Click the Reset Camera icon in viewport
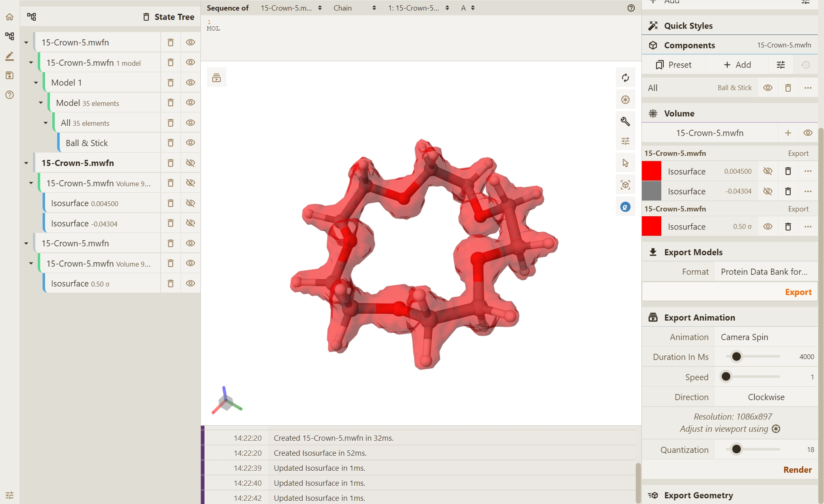824x504 pixels. pyautogui.click(x=625, y=78)
